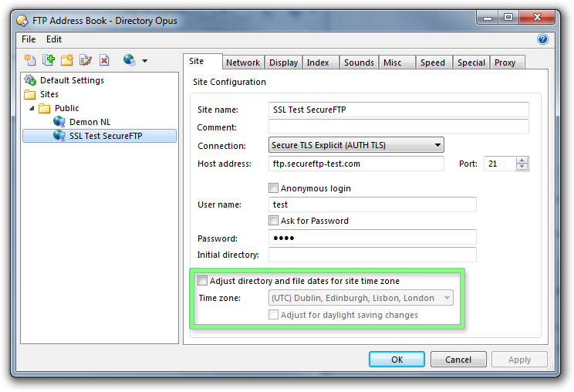Collapse the Public folder tree node
This screenshot has width=574, height=392.
(x=32, y=108)
